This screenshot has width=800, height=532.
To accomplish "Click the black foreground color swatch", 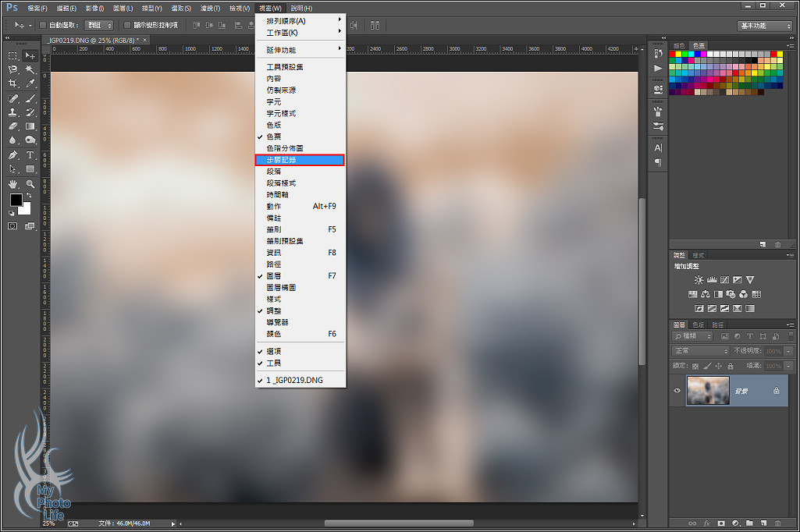I will [16, 200].
